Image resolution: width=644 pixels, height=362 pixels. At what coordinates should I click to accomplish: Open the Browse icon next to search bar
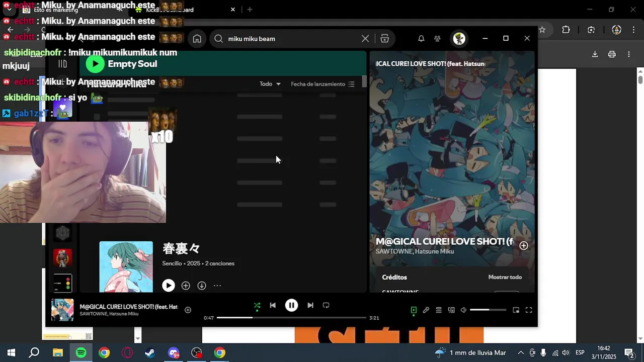[x=385, y=39]
